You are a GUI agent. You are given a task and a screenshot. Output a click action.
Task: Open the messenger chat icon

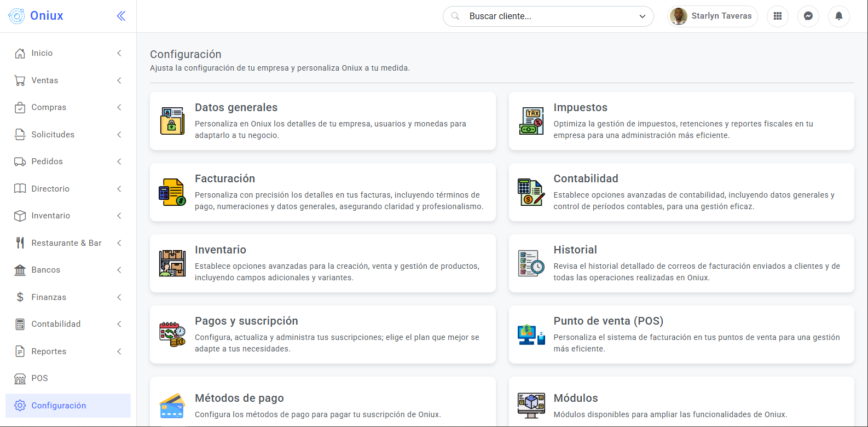[808, 16]
